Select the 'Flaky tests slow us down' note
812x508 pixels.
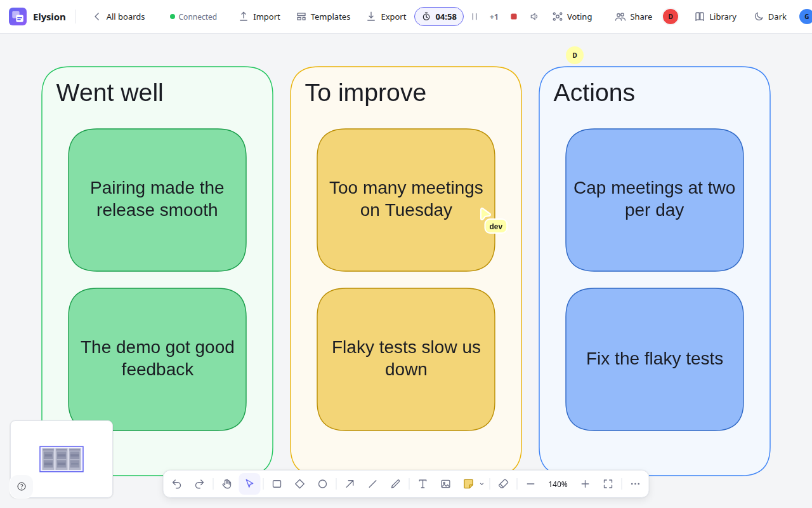click(x=406, y=359)
